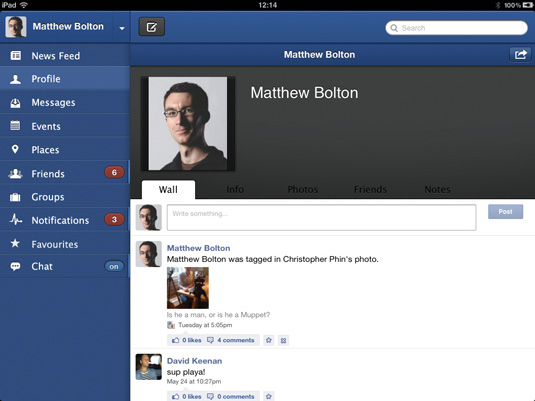
Task: Click the comment bubble icon beside 4 comments
Action: click(x=211, y=340)
